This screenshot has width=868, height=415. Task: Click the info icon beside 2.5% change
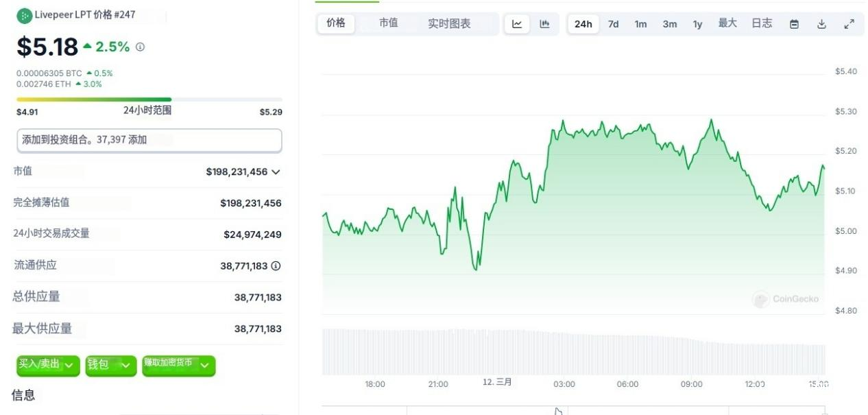click(141, 47)
